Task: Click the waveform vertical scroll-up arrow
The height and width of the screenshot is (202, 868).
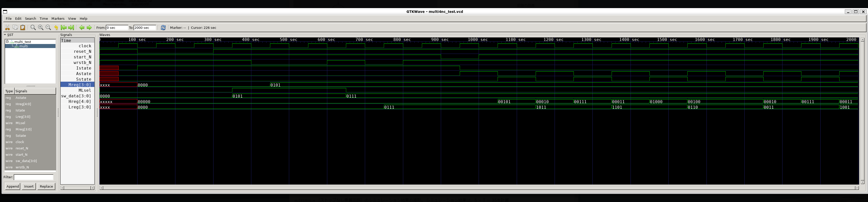Action: (862, 39)
